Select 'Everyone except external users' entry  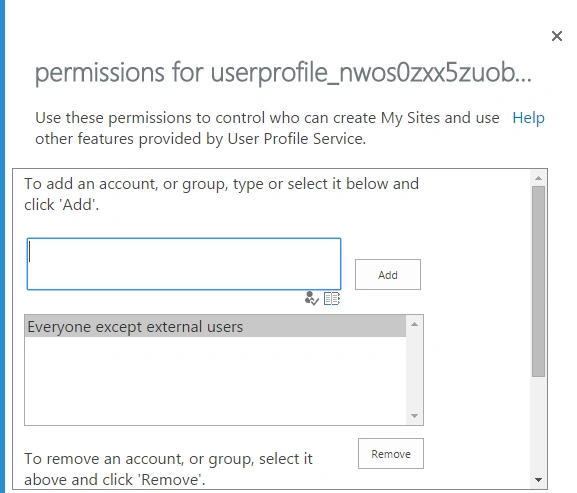215,326
